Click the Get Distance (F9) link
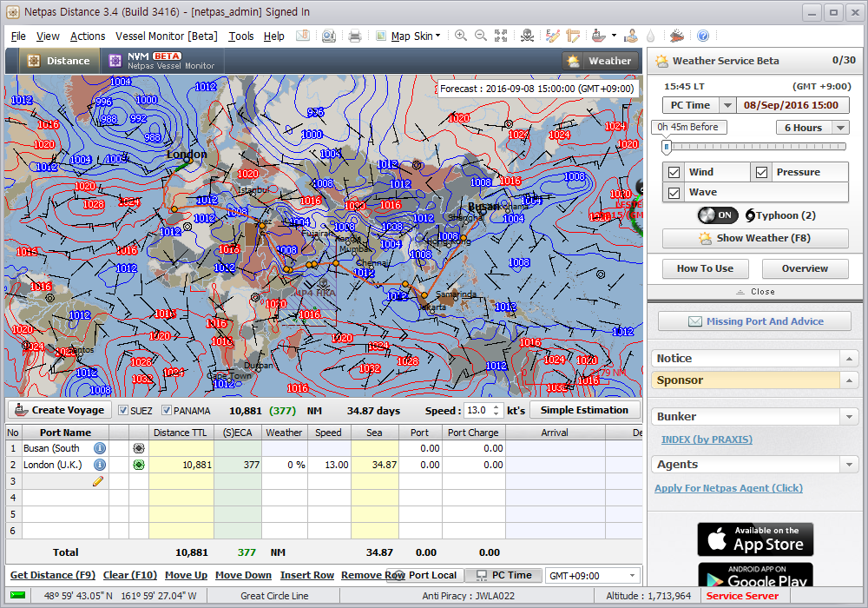Viewport: 868px width, 608px height. 53,575
